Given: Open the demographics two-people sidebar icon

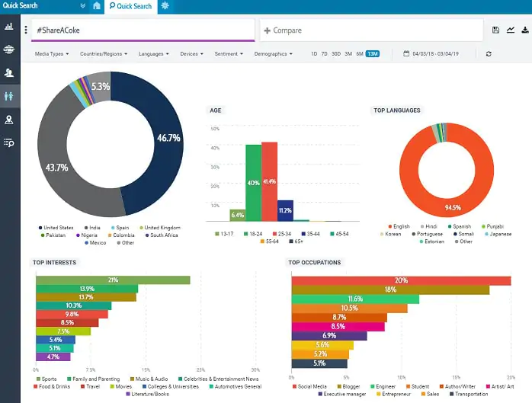Looking at the screenshot, I should tap(9, 96).
